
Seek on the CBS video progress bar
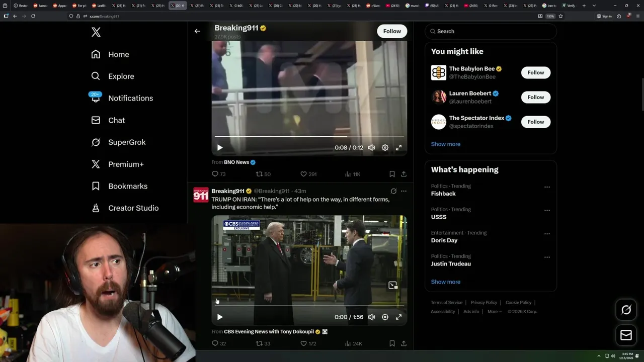click(x=309, y=306)
